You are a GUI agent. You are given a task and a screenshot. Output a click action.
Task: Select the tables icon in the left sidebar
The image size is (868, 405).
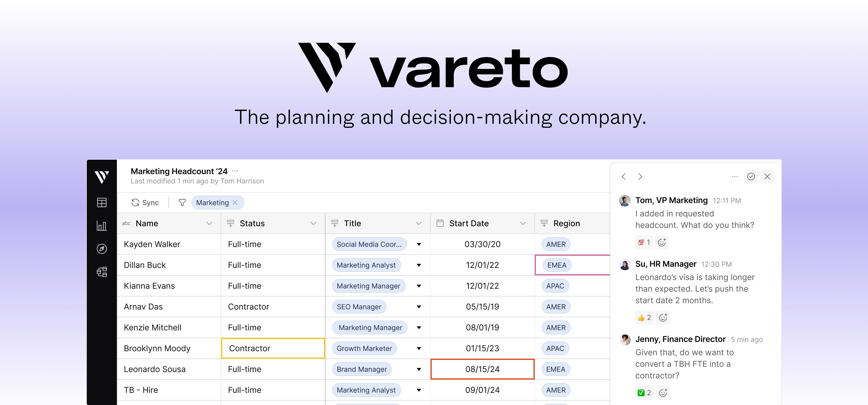point(102,202)
